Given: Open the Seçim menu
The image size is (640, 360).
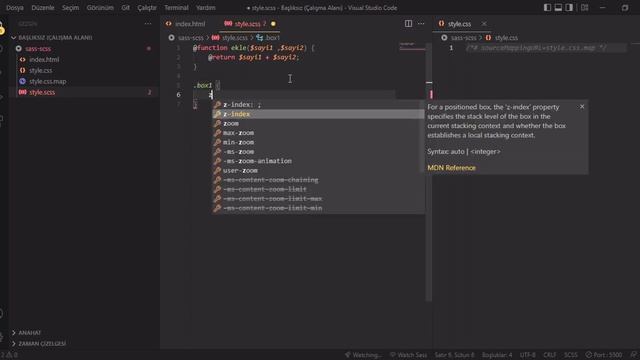Looking at the screenshot, I should (x=70, y=8).
